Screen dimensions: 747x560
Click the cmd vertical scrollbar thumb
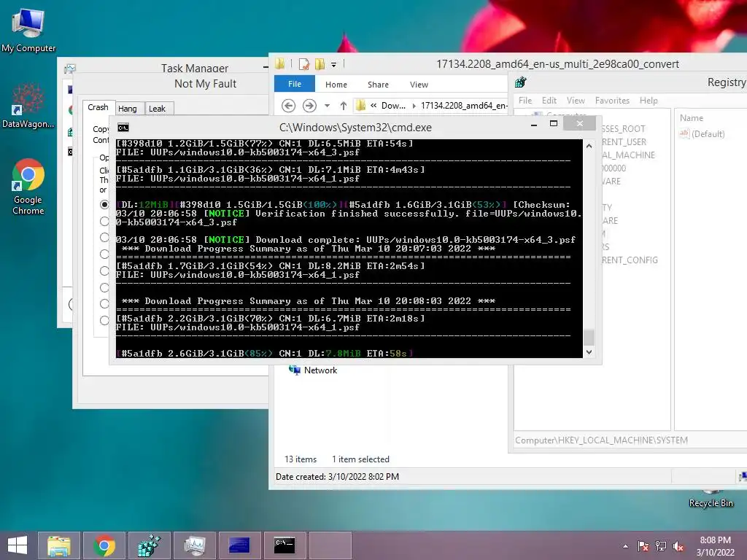pyautogui.click(x=589, y=337)
